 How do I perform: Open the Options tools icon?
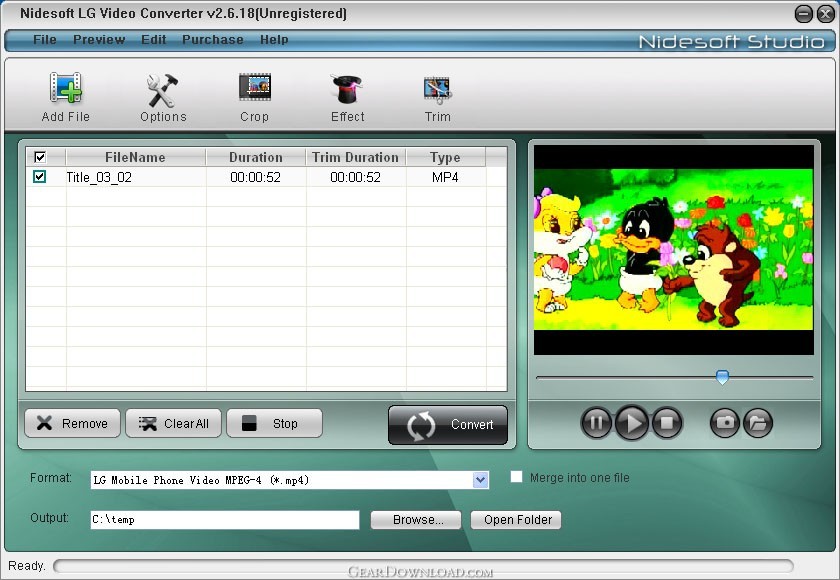pos(163,90)
